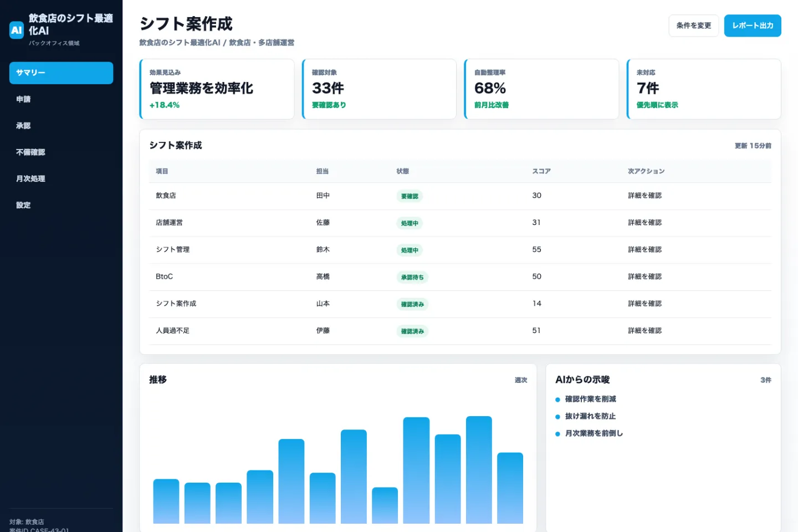Click the レポート出力 button
This screenshot has height=532, width=798.
point(753,25)
